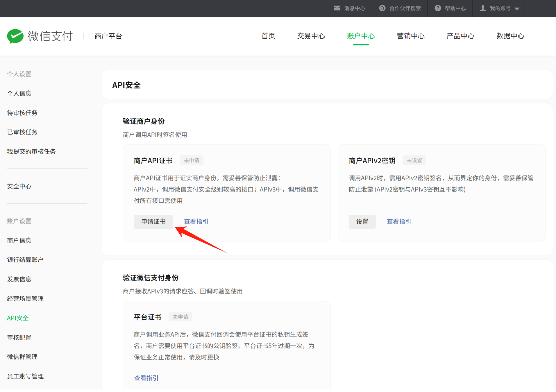Click the 未设置 tag beside 商户APIv2密钥
The height and width of the screenshot is (392, 556).
(414, 160)
